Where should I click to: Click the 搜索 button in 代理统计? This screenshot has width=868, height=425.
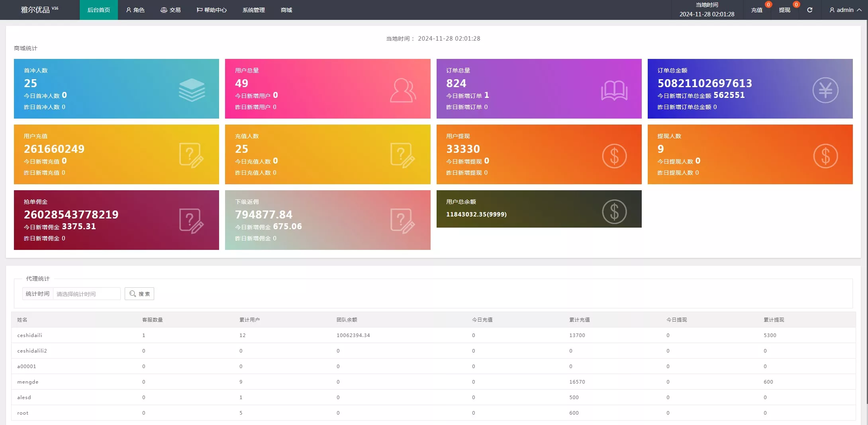[x=139, y=294]
